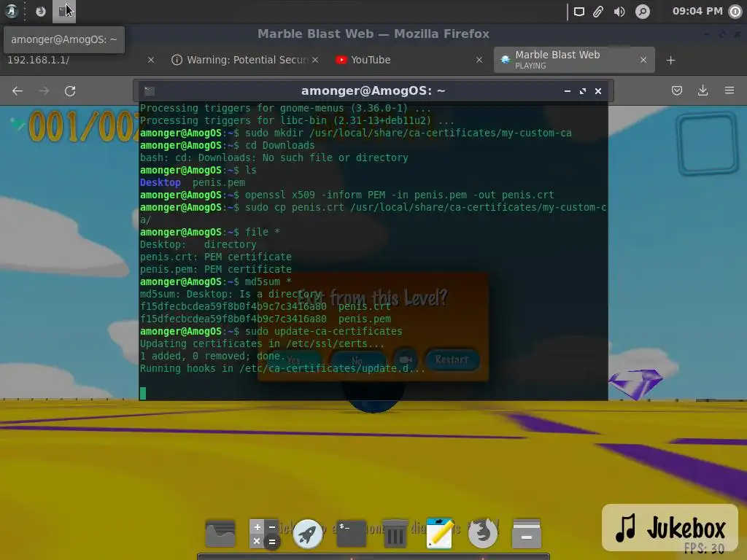Open the rocket launcher app in dock
This screenshot has height=560, width=747.
click(308, 533)
